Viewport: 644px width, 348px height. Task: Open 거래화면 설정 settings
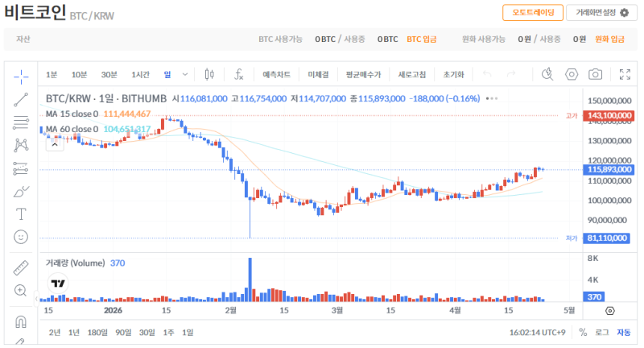click(x=601, y=13)
